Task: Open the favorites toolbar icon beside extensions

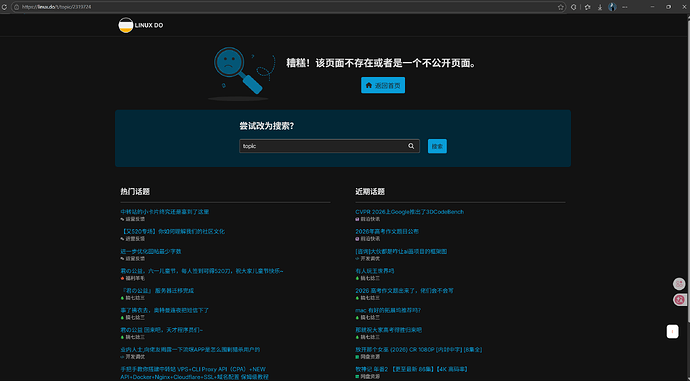Action: pyautogui.click(x=587, y=7)
